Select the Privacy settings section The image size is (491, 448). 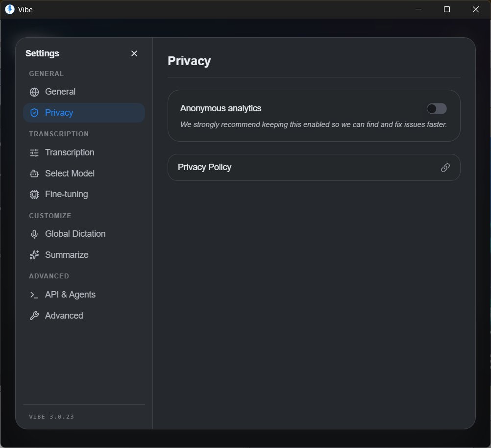coord(84,113)
